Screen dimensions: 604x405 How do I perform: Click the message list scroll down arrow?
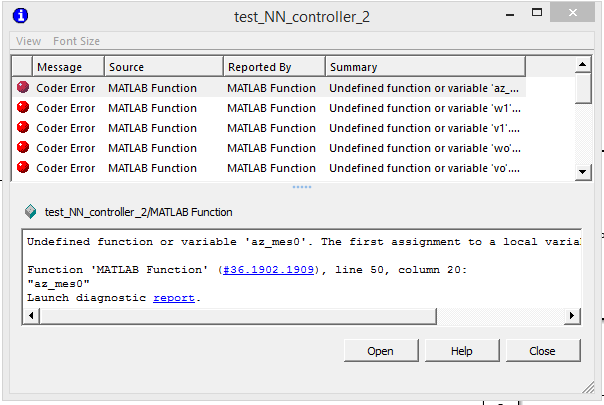(x=582, y=172)
